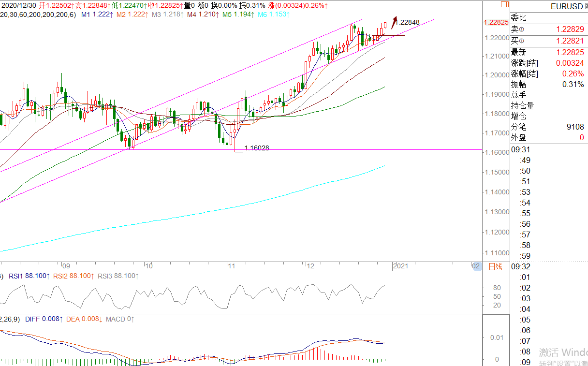Open the 日线 period selector
Screen dimensions: 588x366
495,266
